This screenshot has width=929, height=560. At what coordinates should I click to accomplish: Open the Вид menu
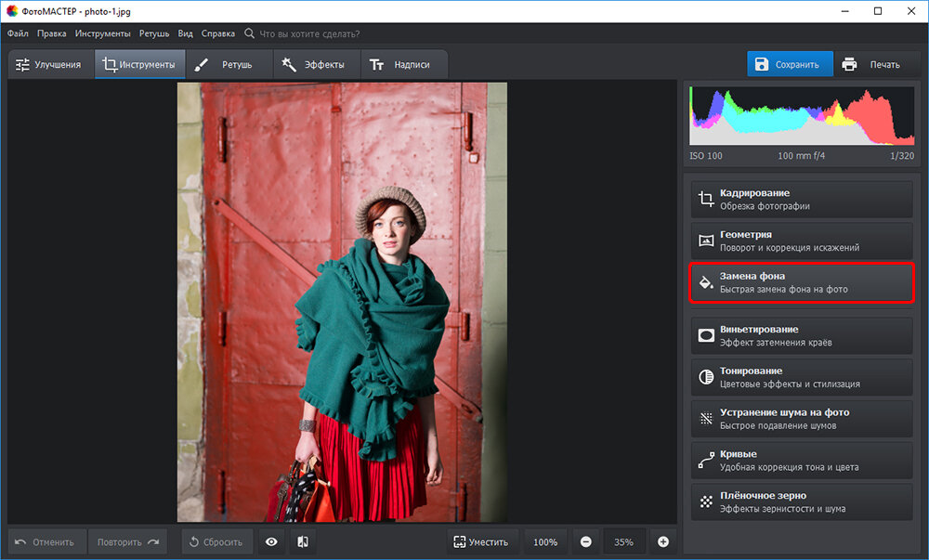tap(186, 33)
